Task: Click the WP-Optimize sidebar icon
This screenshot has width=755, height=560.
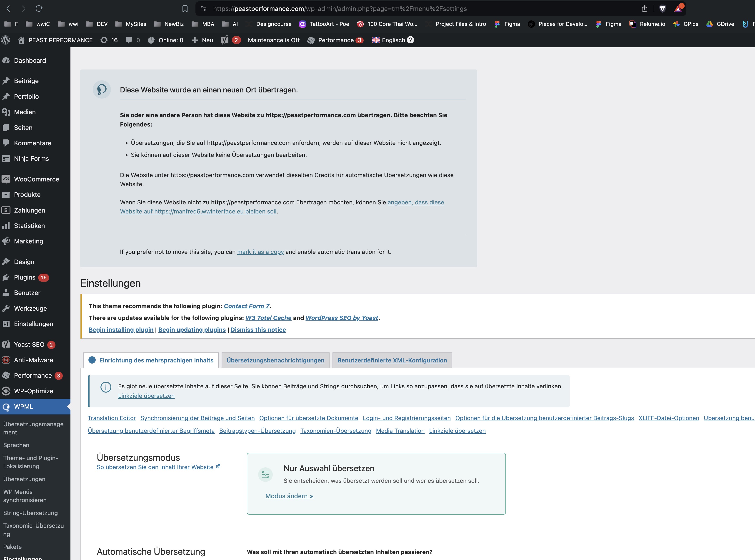Action: [6, 391]
